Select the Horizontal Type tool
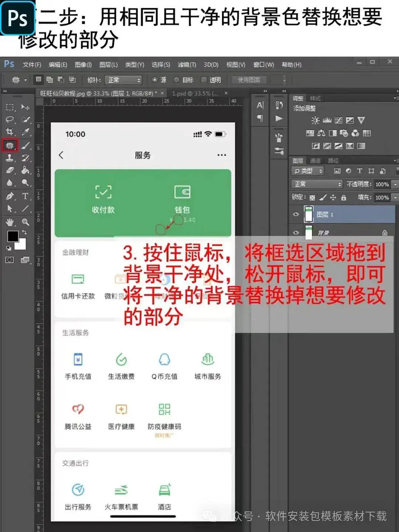 point(25,196)
